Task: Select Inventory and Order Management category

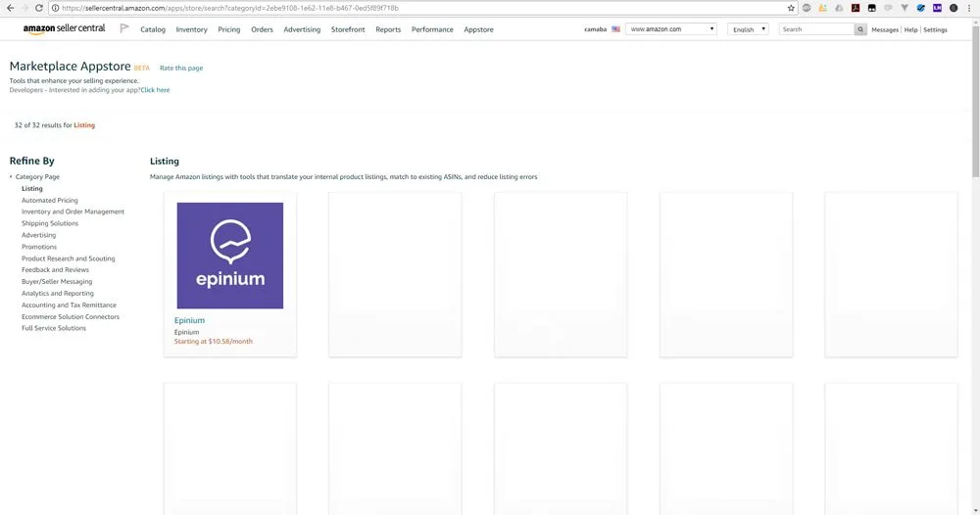Action: [x=73, y=211]
